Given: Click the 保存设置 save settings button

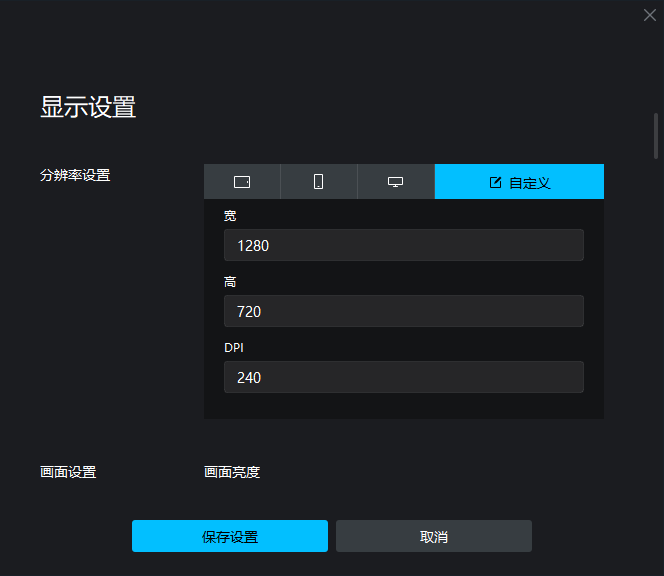Looking at the screenshot, I should pyautogui.click(x=230, y=536).
